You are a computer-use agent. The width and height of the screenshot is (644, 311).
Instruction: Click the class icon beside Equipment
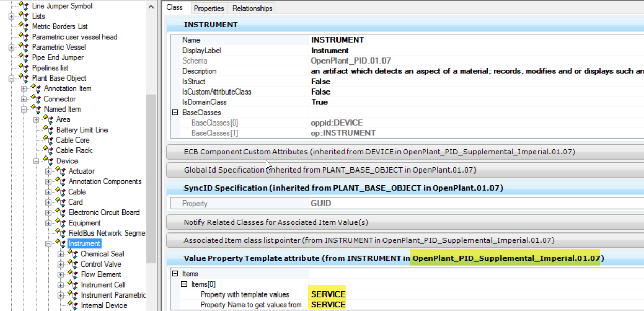click(x=60, y=223)
